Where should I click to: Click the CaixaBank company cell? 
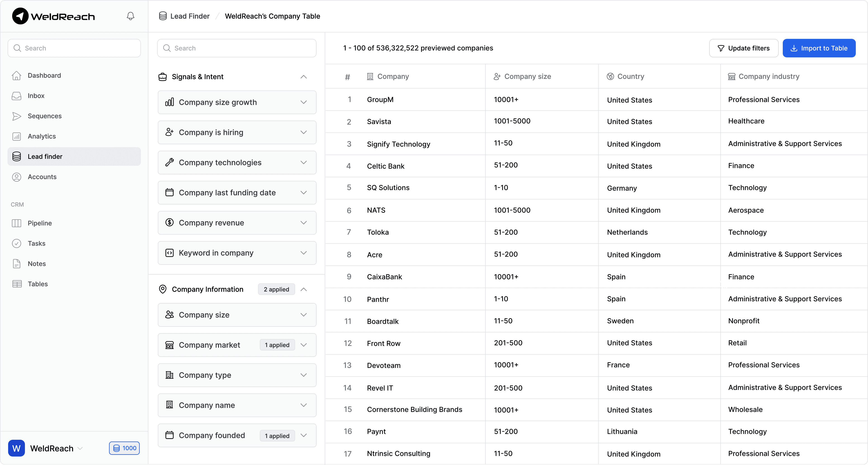[384, 277]
